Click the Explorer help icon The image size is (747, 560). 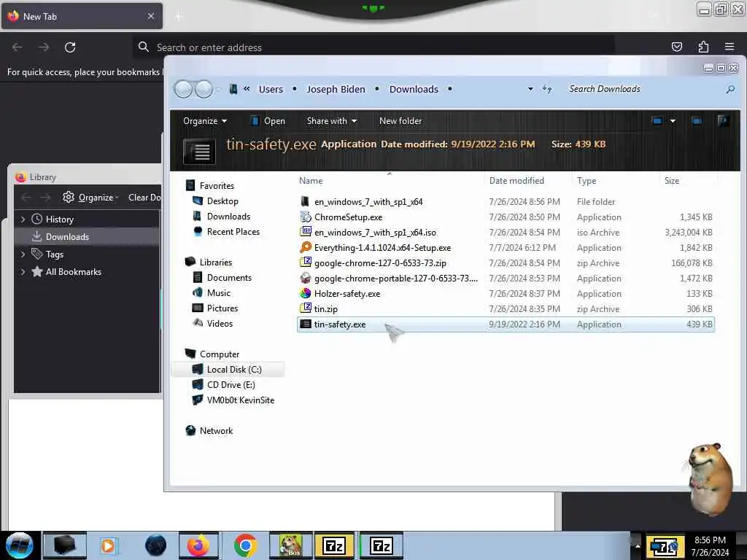723,121
